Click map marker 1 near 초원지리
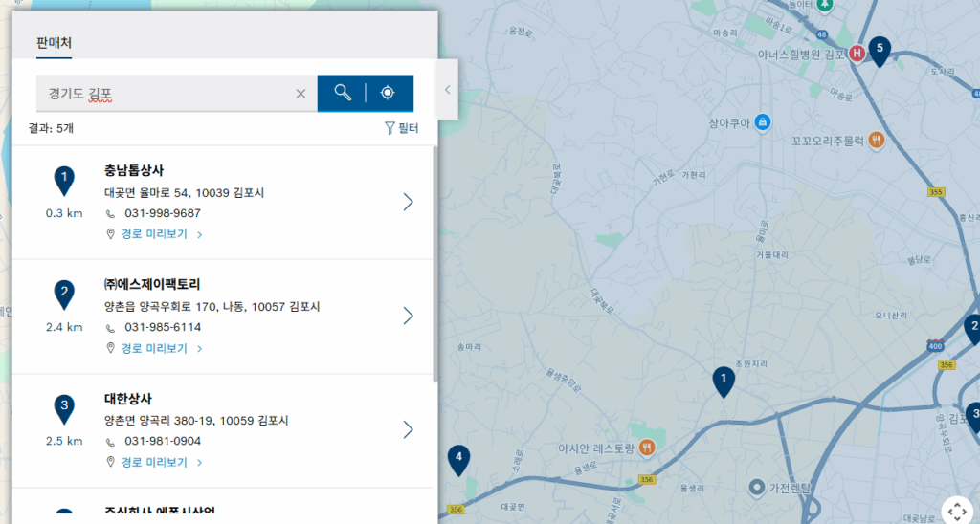980x524 pixels. [x=724, y=381]
